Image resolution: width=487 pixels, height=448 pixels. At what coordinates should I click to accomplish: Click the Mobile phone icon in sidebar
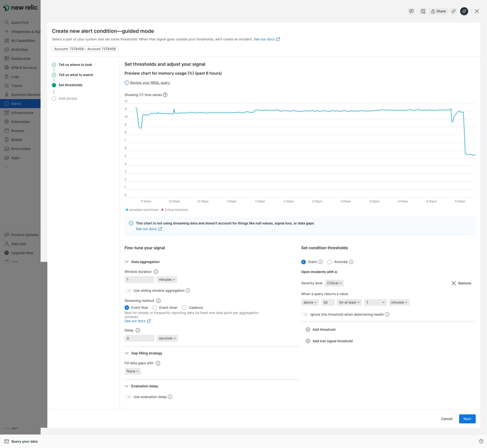7,140
